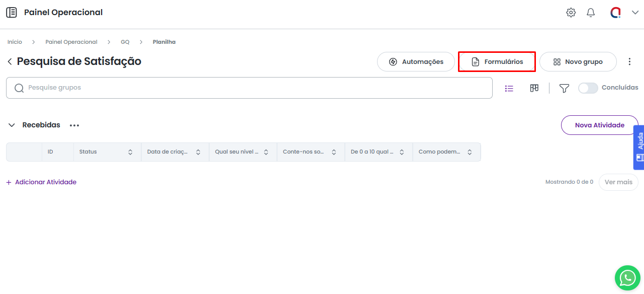644x294 pixels.
Task: Open notifications bell icon
Action: pos(591,13)
